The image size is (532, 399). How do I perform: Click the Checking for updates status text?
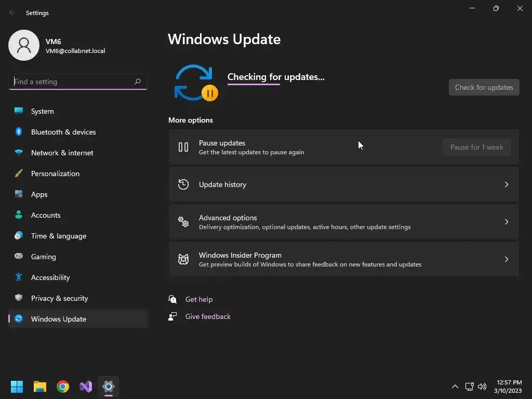coord(276,77)
